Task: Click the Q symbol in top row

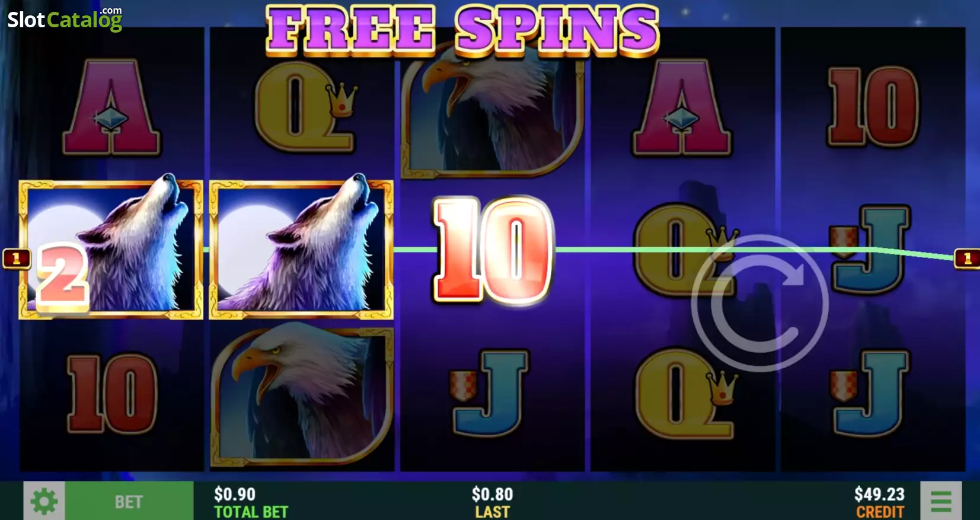Action: point(305,107)
